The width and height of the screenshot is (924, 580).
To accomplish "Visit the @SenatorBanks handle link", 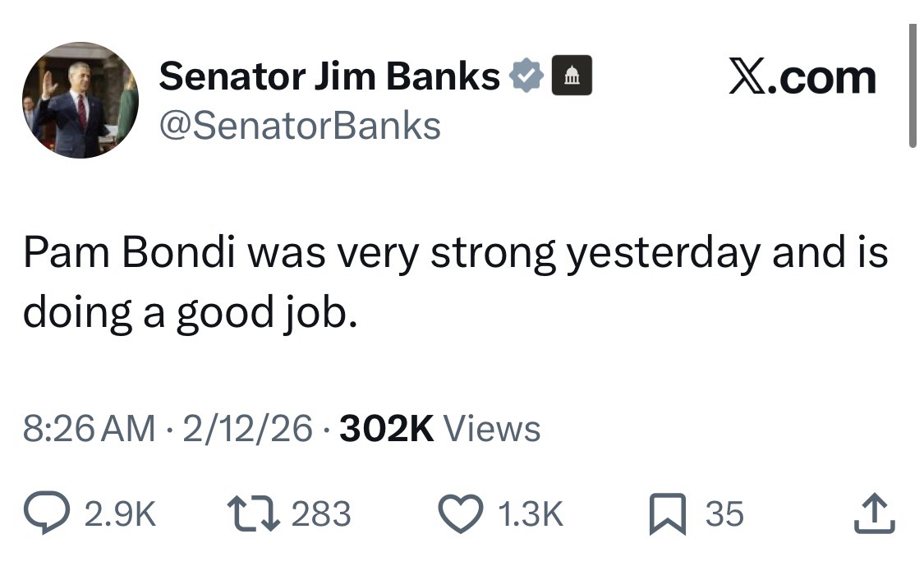I will pos(299,126).
